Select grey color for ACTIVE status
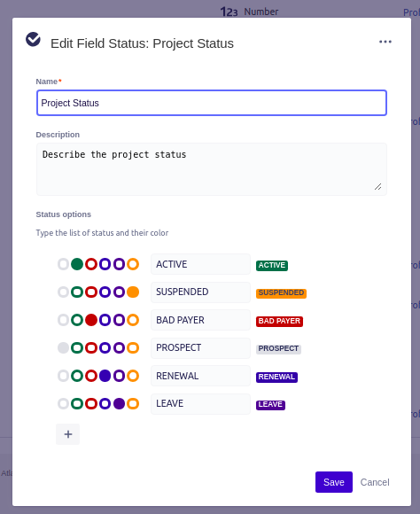Viewport: 420px width, 514px height. pyautogui.click(x=63, y=264)
